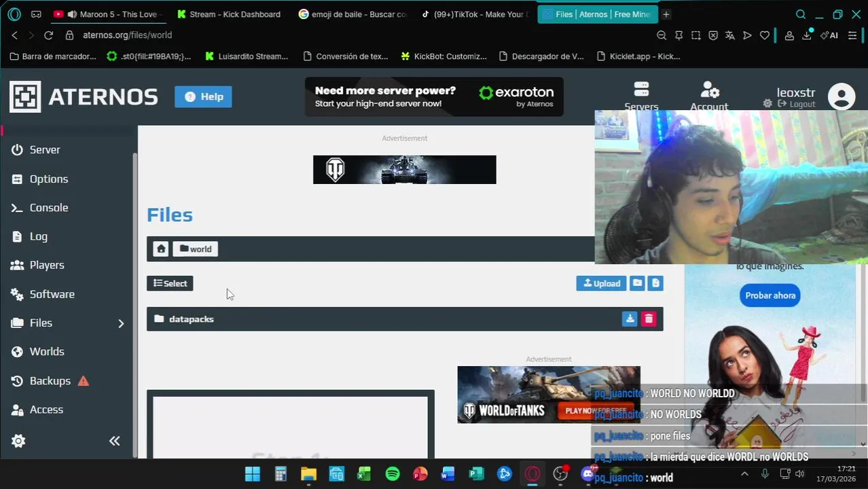
Task: Click the address bar showing aternos.org/files/world
Action: pos(128,35)
